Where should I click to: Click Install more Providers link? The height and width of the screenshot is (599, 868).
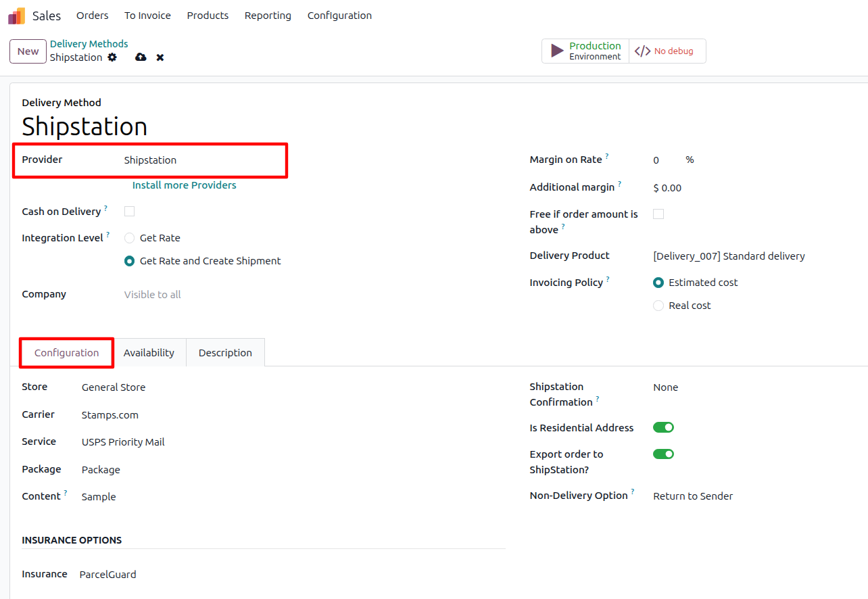[184, 185]
